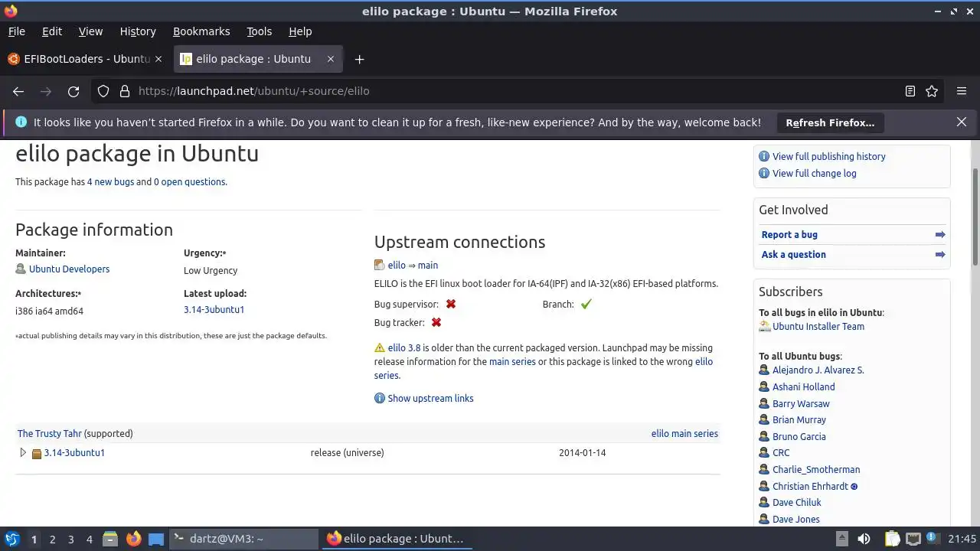
Task: Click the padlock site security icon
Action: point(125,91)
